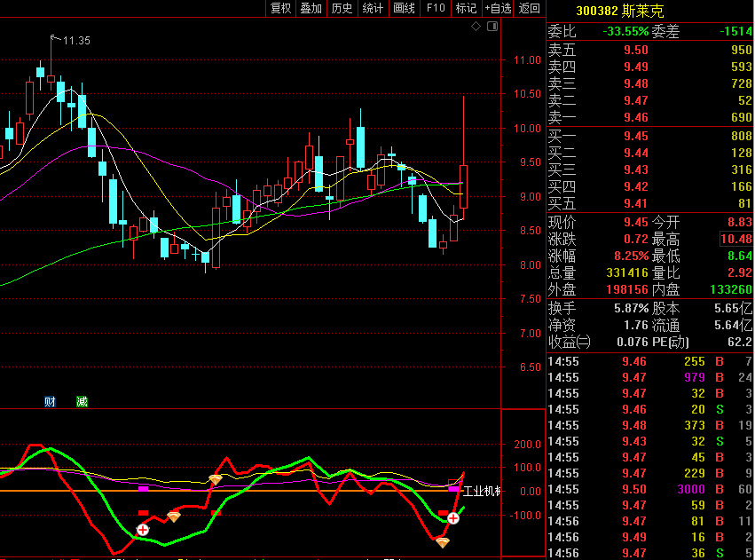Click the 涨幅 value 8.25%
755x560 pixels.
click(632, 256)
